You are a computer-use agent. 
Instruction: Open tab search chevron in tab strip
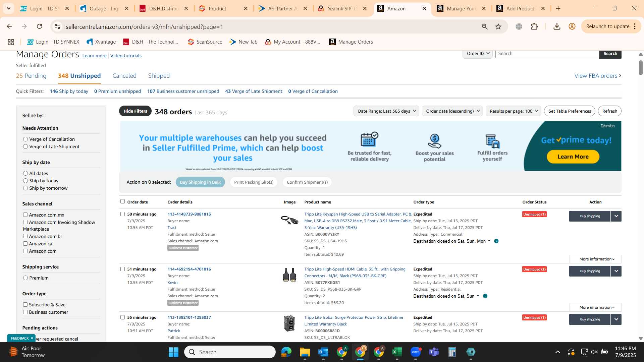[x=8, y=8]
